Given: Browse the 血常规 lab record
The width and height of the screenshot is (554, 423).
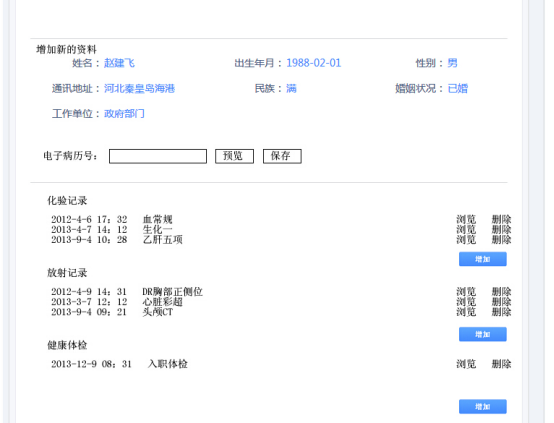Looking at the screenshot, I should click(466, 219).
